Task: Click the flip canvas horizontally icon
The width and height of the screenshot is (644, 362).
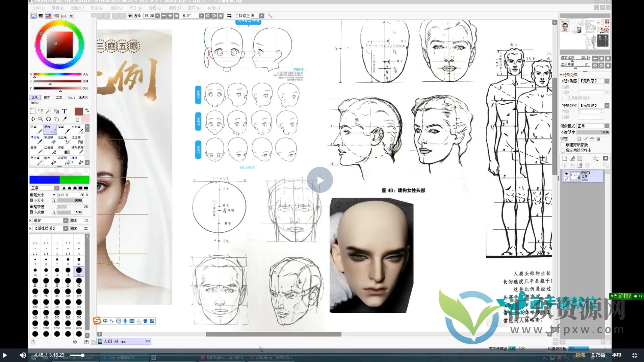Action: 229,16
